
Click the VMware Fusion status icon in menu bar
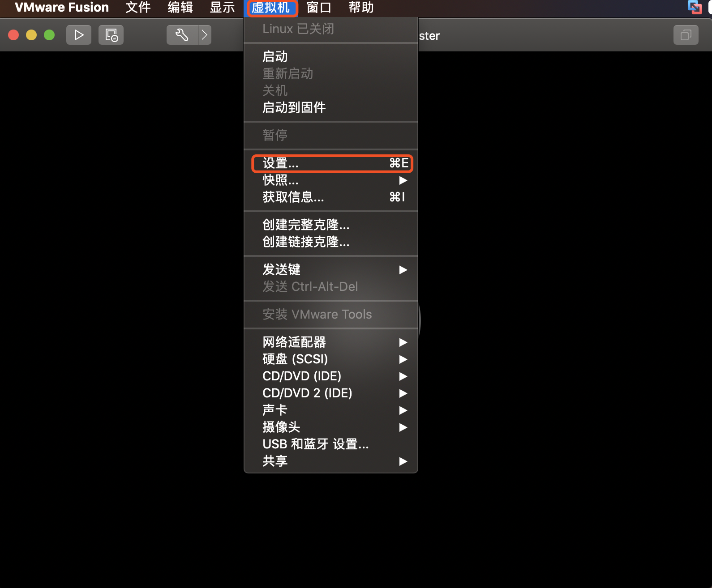[x=695, y=7]
